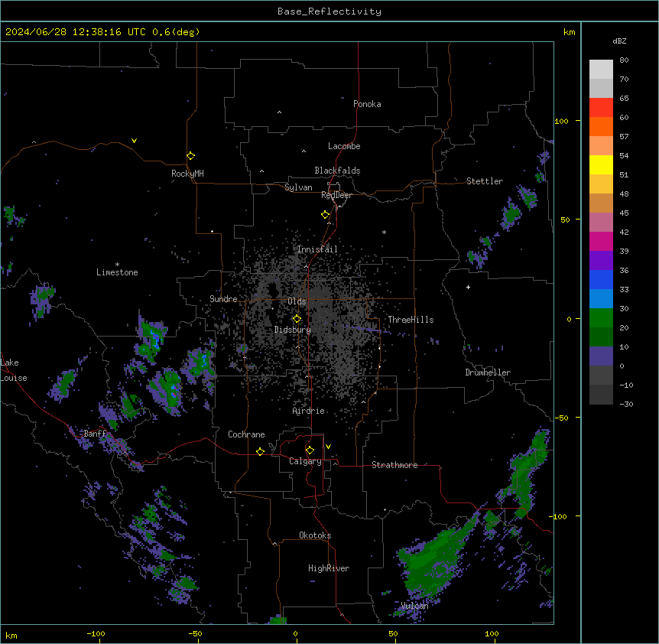The width and height of the screenshot is (659, 644).
Task: Click the ThreeHills label
Action: coord(411,320)
